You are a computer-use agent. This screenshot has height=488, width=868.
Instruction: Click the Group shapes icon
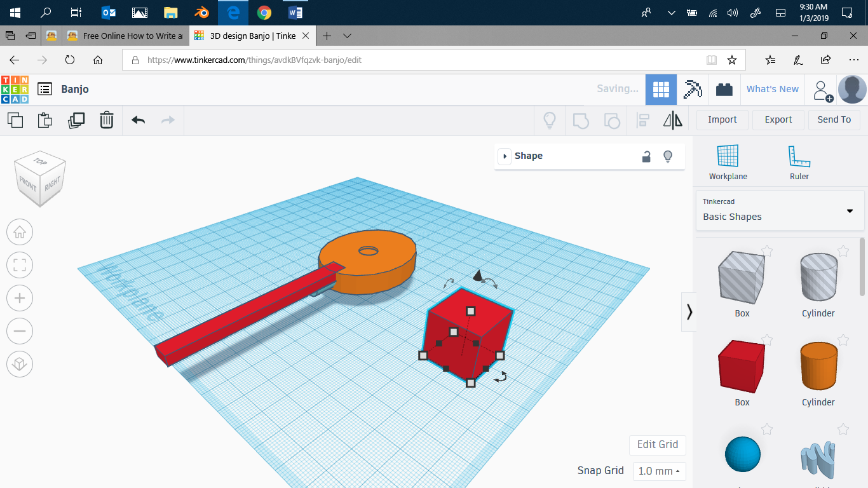pyautogui.click(x=581, y=120)
